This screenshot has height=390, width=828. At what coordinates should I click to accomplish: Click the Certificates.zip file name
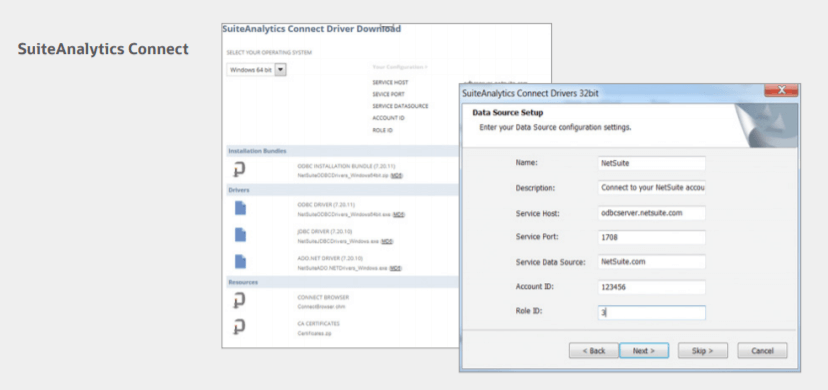(315, 333)
